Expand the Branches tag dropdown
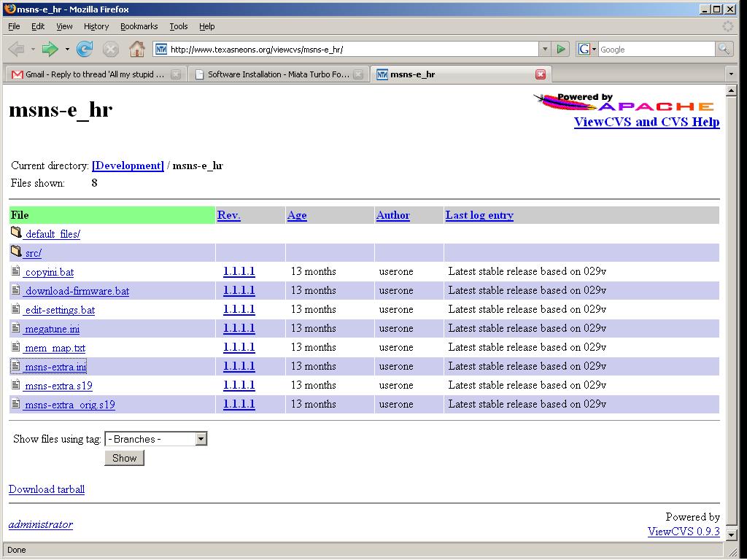Image resolution: width=747 pixels, height=560 pixels. pos(201,439)
